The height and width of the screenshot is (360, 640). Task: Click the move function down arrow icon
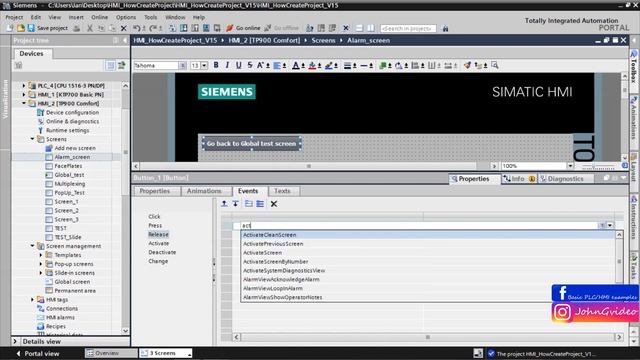236,204
